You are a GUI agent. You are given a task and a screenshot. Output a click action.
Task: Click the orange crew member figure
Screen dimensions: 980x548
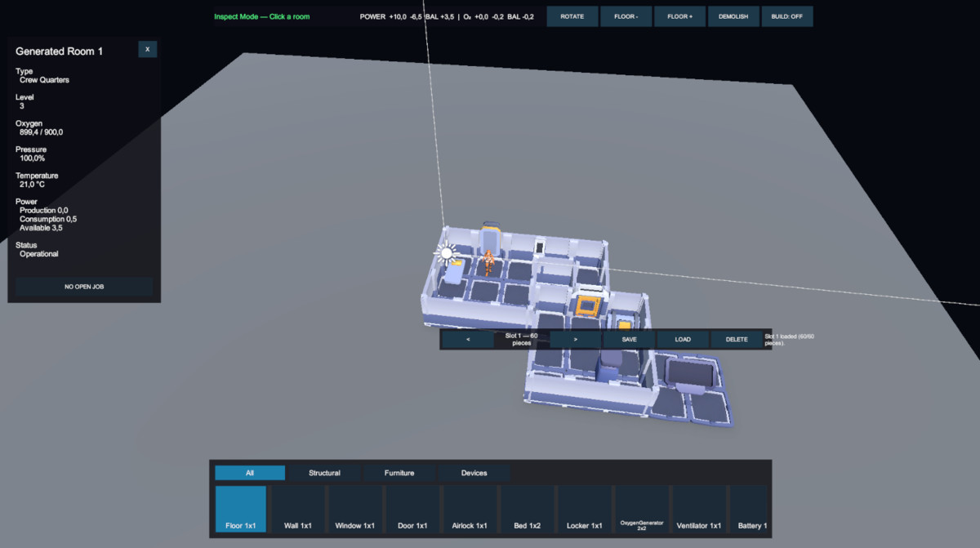488,262
